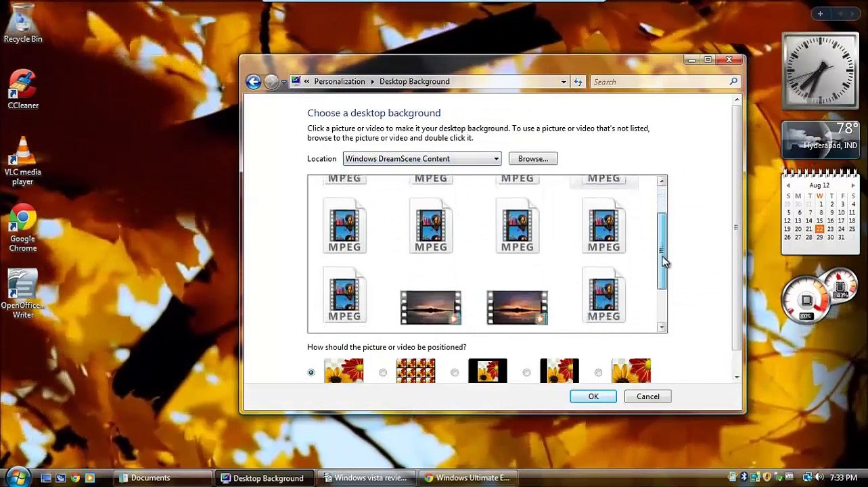Click the Windows Start orb
This screenshot has height=487, width=868.
(18, 477)
